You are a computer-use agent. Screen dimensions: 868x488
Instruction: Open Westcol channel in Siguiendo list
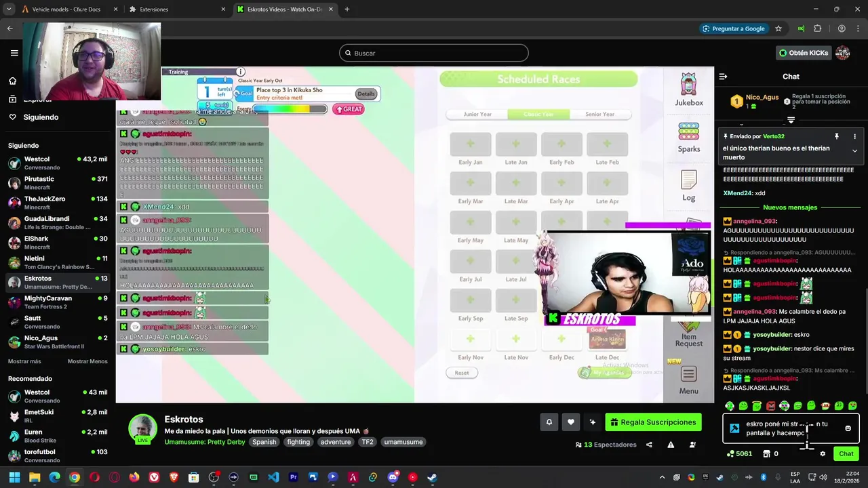57,163
